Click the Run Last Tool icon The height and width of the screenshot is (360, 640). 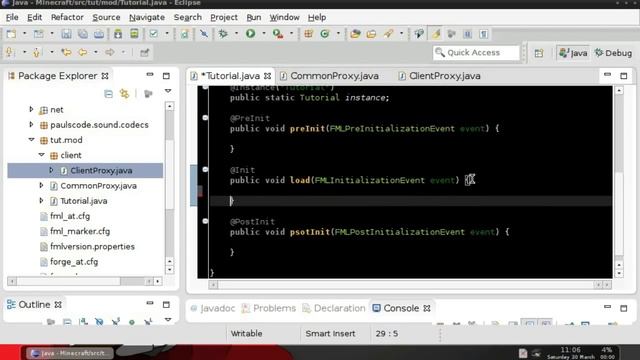click(x=278, y=34)
